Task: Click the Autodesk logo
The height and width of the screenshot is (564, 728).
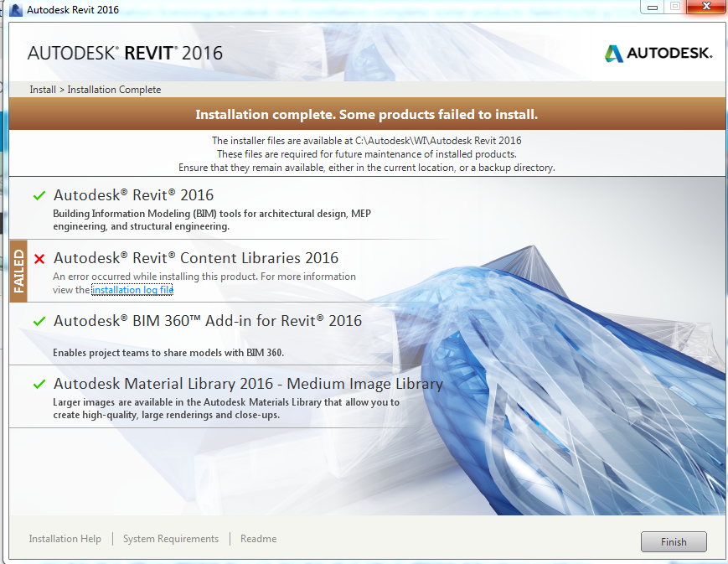Action: click(658, 53)
